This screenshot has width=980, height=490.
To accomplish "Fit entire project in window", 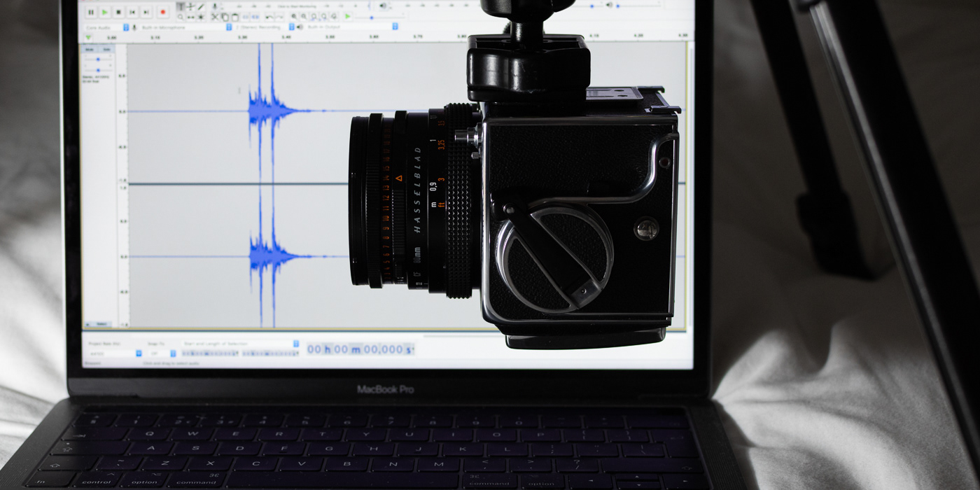I will (x=323, y=16).
